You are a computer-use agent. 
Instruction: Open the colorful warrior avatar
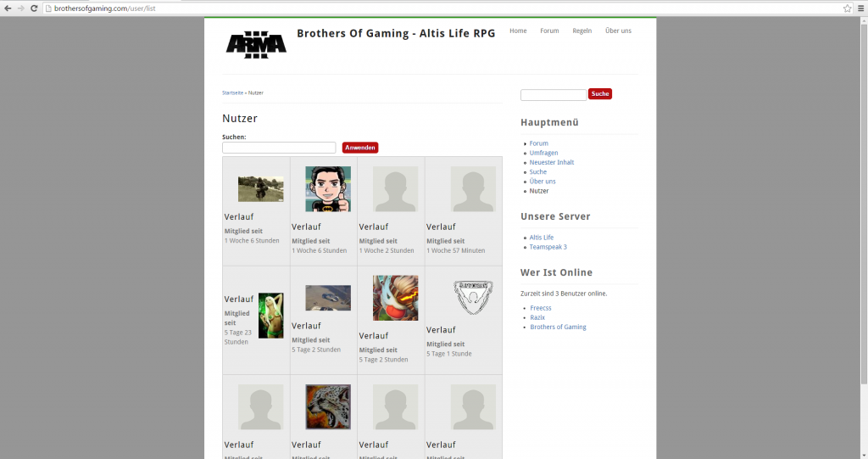[395, 298]
